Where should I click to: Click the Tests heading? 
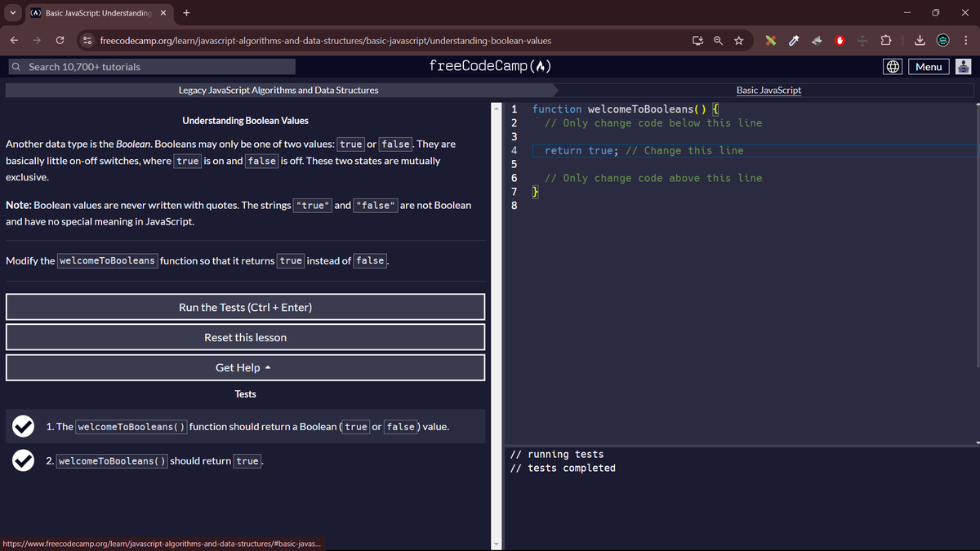(x=245, y=394)
